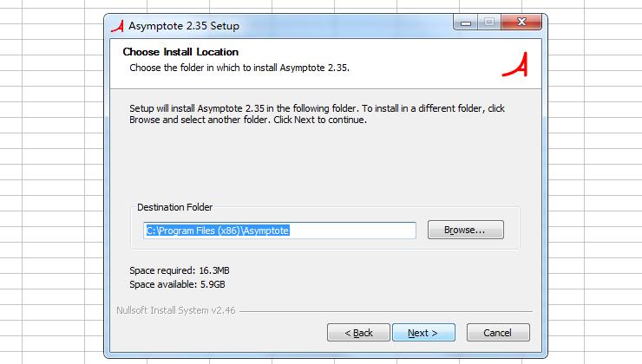
Task: Click the "Space required: 16.3MB" label
Action: tap(180, 270)
